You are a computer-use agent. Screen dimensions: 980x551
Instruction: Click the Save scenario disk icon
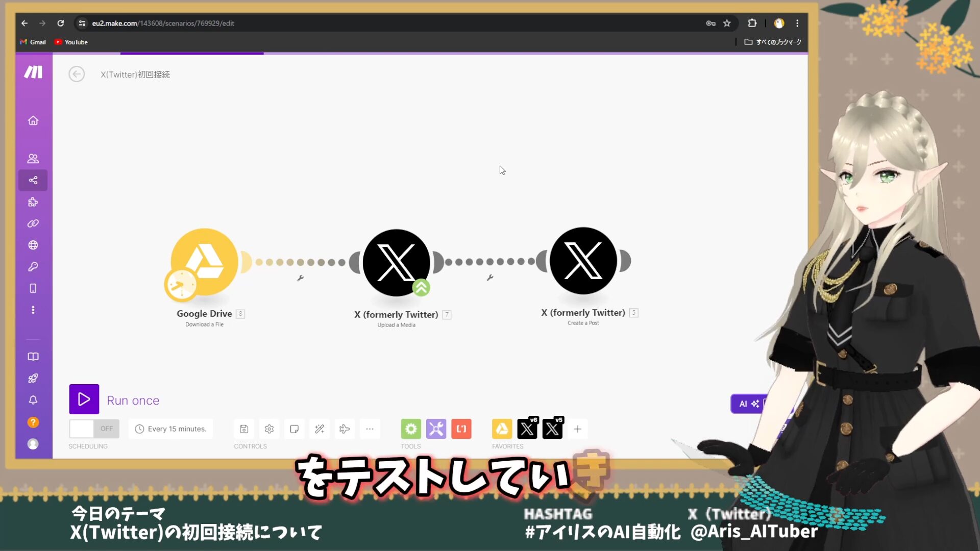pos(244,429)
